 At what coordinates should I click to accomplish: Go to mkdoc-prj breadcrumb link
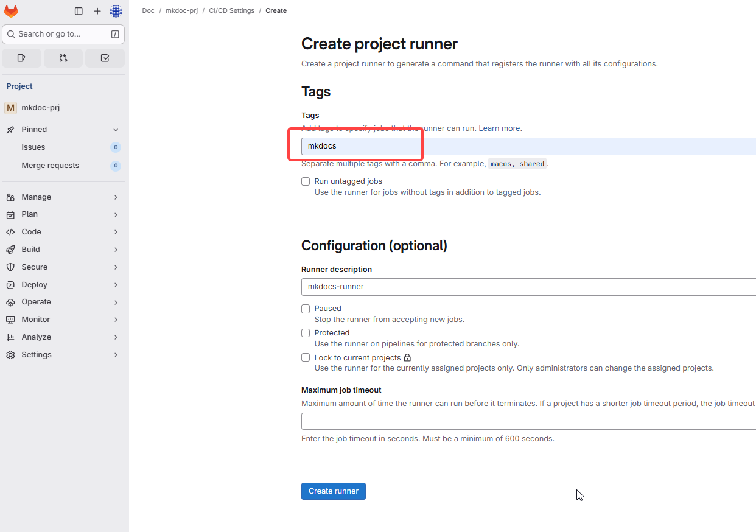[x=182, y=11]
